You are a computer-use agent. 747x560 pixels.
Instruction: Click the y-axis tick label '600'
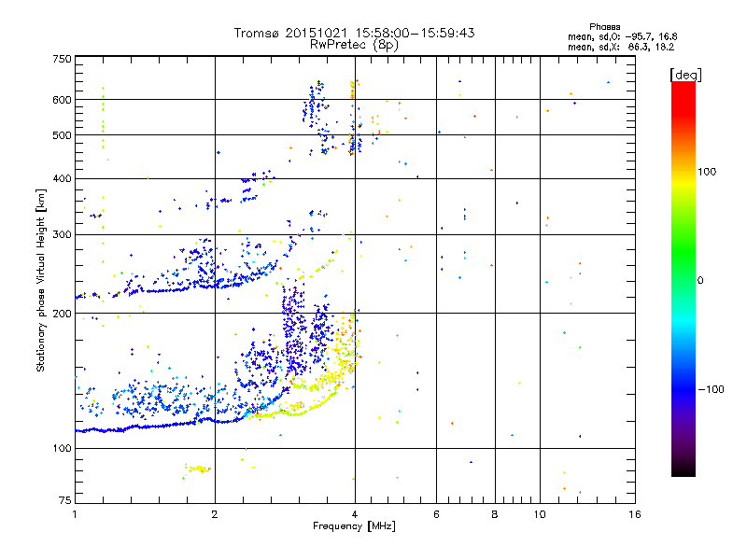point(62,100)
